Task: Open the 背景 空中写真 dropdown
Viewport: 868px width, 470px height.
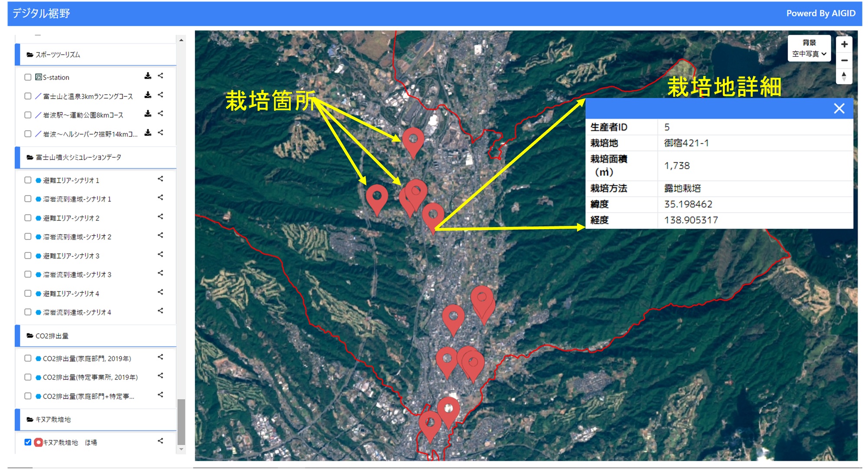Action: 809,54
